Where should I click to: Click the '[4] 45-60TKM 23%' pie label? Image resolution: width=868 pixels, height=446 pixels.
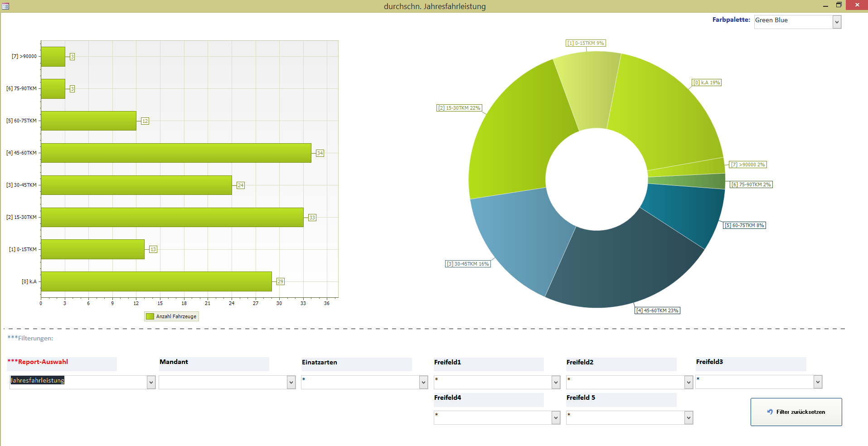coord(657,310)
